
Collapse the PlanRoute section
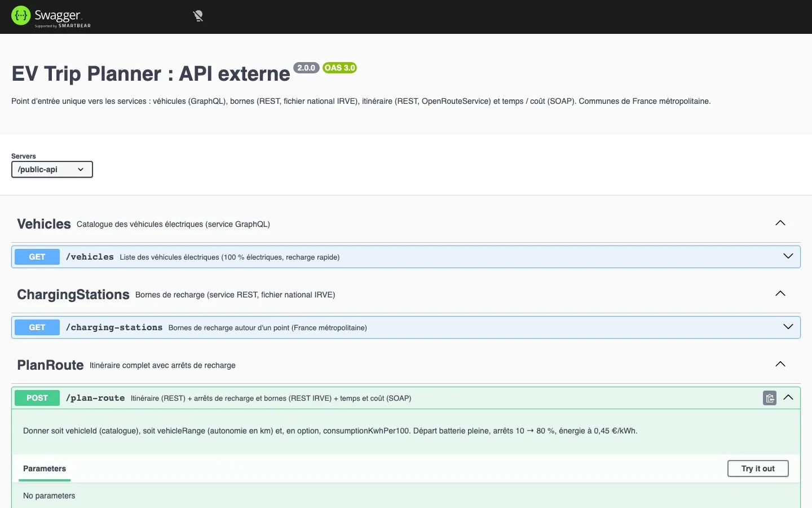coord(780,365)
